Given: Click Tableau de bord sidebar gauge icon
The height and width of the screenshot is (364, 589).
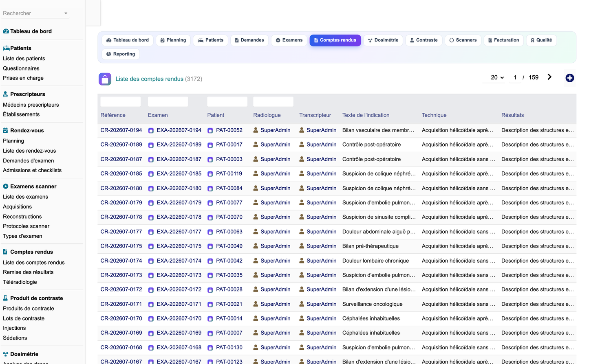Looking at the screenshot, I should tap(6, 31).
